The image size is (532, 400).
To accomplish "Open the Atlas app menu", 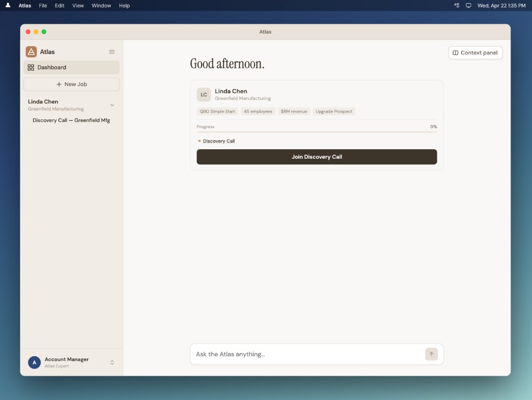I will tap(25, 5).
